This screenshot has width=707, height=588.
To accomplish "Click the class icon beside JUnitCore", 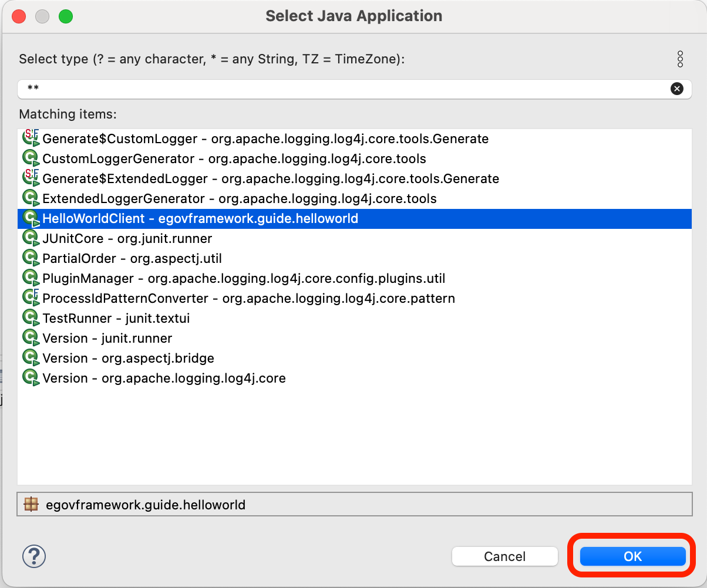I will pos(30,239).
